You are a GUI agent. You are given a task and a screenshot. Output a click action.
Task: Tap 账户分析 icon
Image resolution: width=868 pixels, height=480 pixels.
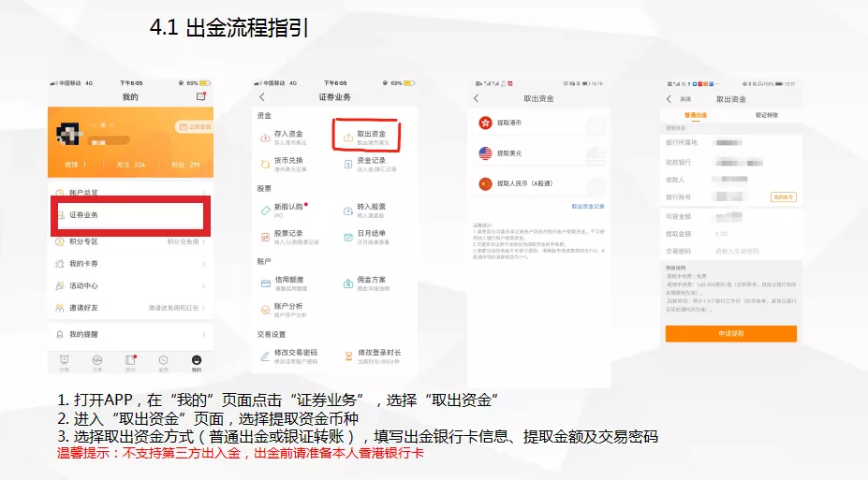click(x=265, y=310)
